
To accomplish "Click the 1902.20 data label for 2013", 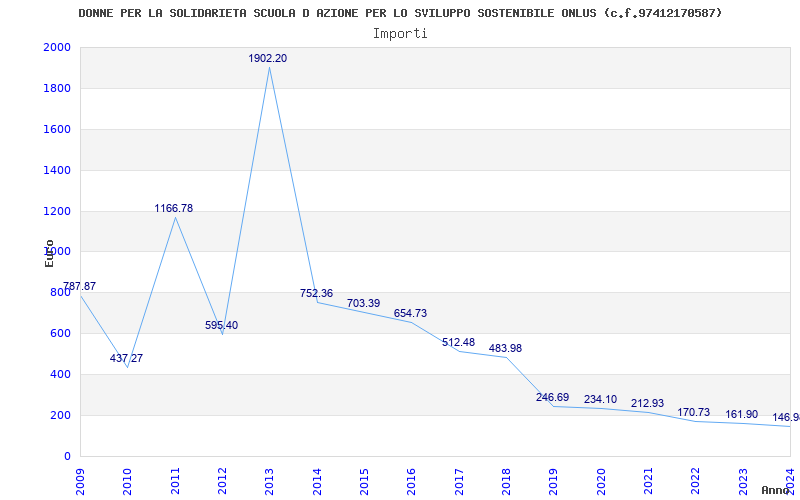I will [x=267, y=59].
